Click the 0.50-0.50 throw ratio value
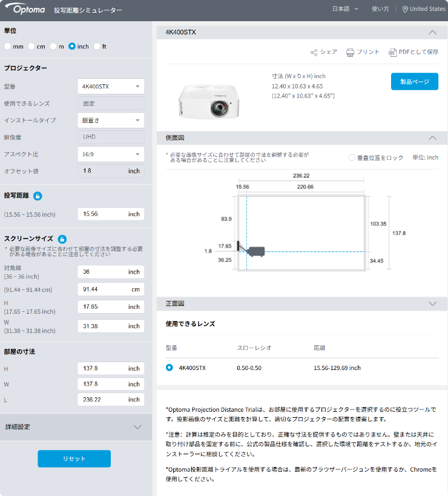 click(249, 368)
